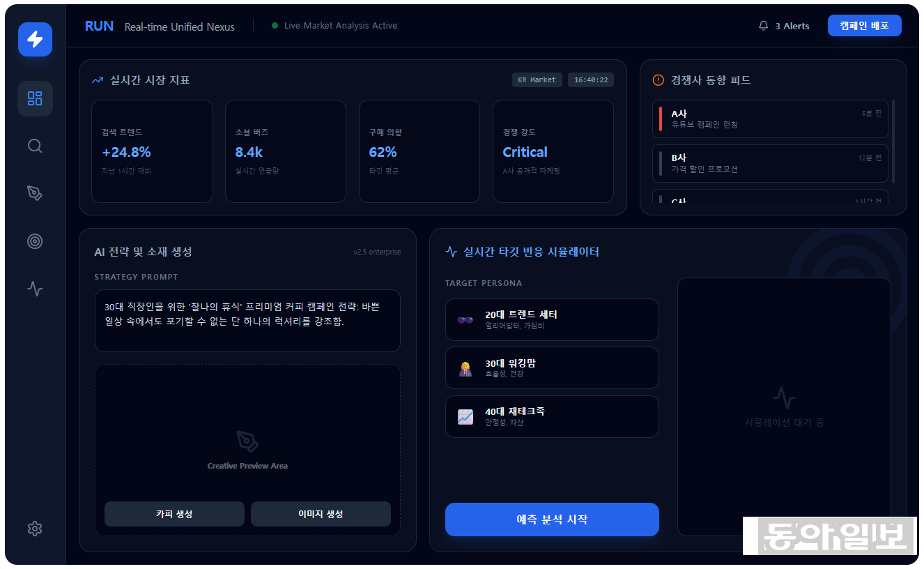
Task: Click the KR Market tag
Action: 537,80
